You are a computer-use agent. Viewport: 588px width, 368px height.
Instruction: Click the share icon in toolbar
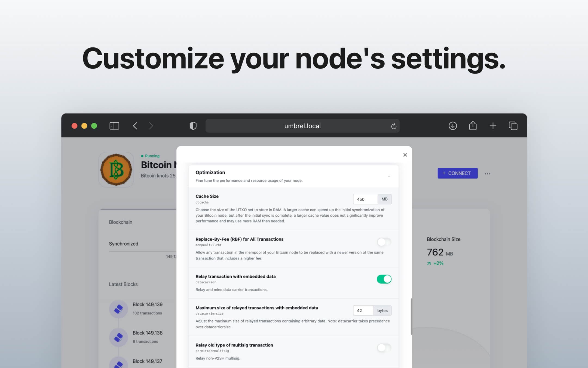tap(473, 126)
